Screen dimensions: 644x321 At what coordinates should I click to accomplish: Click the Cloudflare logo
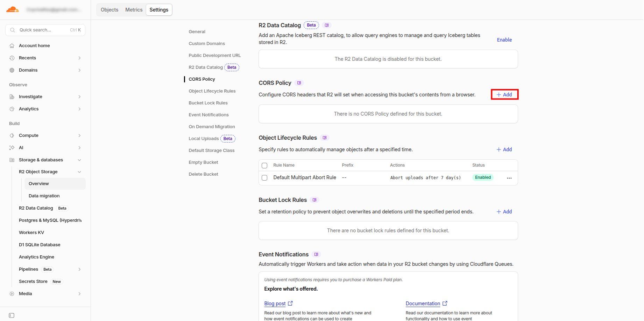point(12,9)
